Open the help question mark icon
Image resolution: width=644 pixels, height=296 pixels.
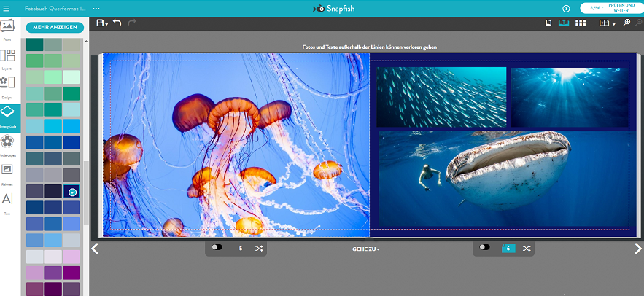click(x=567, y=9)
